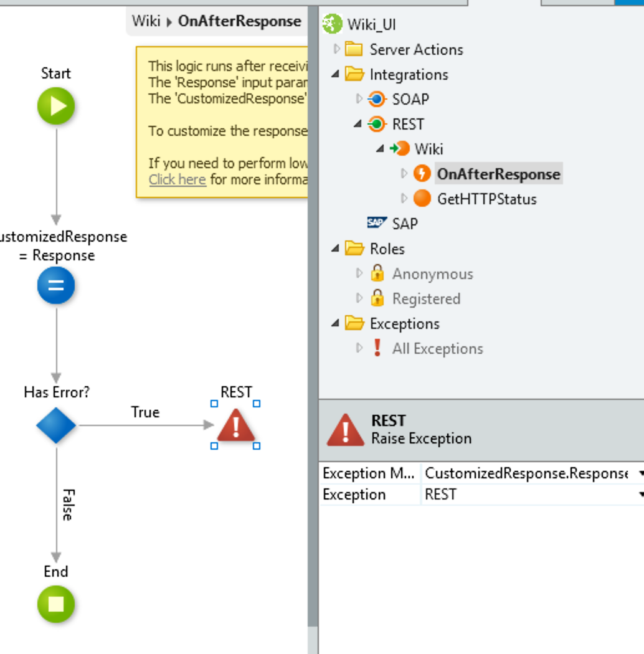Click the Start label above the flow
This screenshot has height=654, width=644.
click(x=56, y=73)
